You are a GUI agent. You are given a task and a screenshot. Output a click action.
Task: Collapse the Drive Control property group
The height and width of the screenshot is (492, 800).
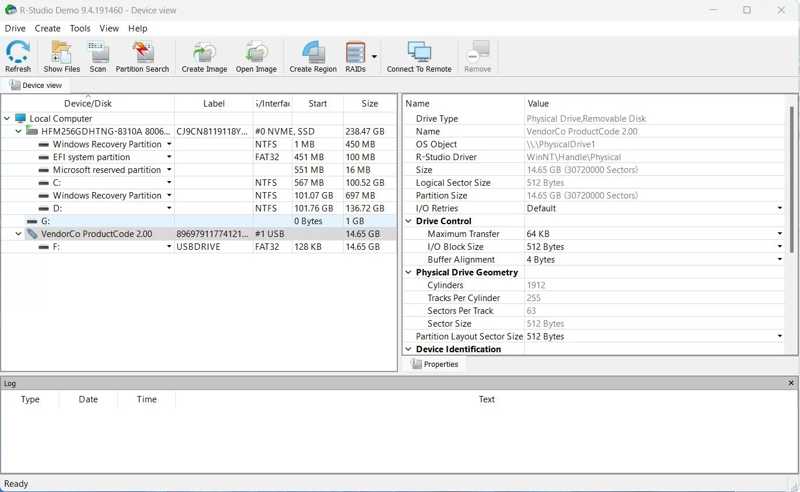pos(409,221)
